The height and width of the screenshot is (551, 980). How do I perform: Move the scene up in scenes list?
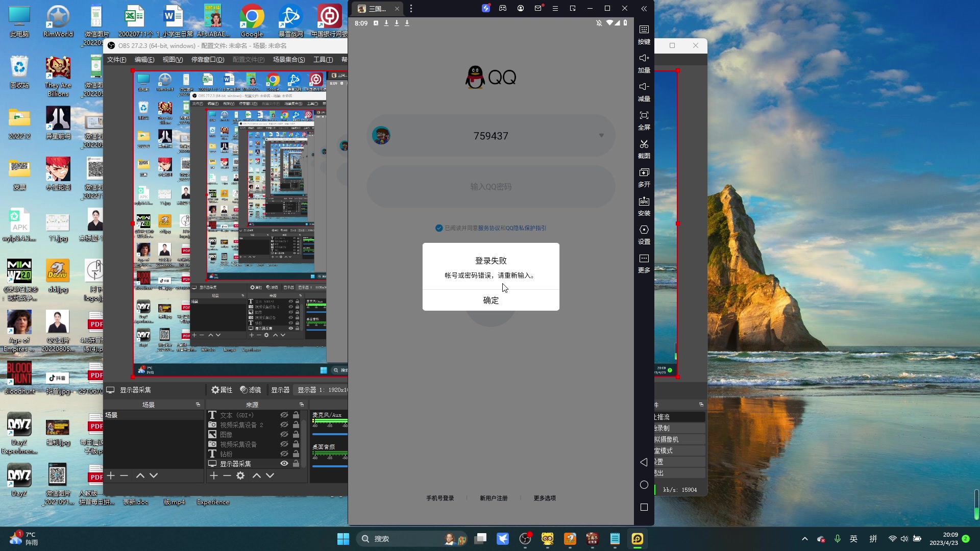point(140,475)
